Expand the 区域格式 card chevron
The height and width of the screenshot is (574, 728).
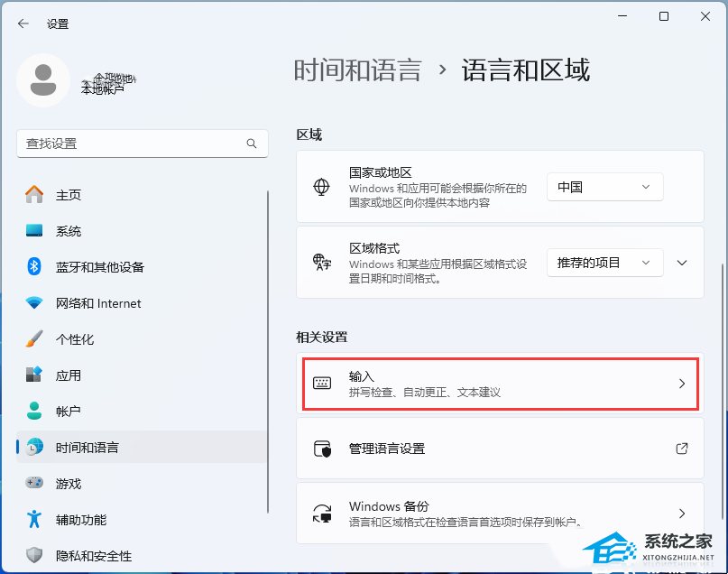(682, 263)
